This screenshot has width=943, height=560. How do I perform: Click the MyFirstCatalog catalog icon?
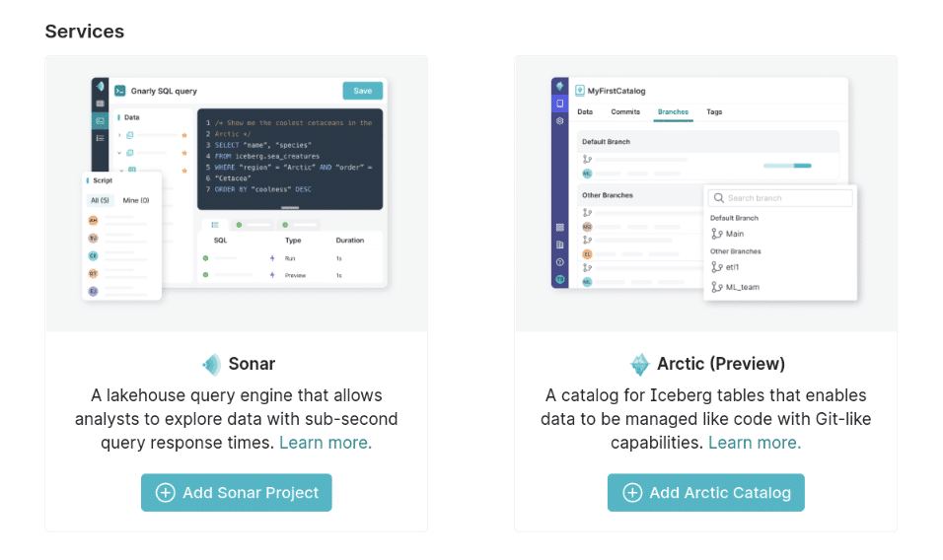(x=580, y=91)
